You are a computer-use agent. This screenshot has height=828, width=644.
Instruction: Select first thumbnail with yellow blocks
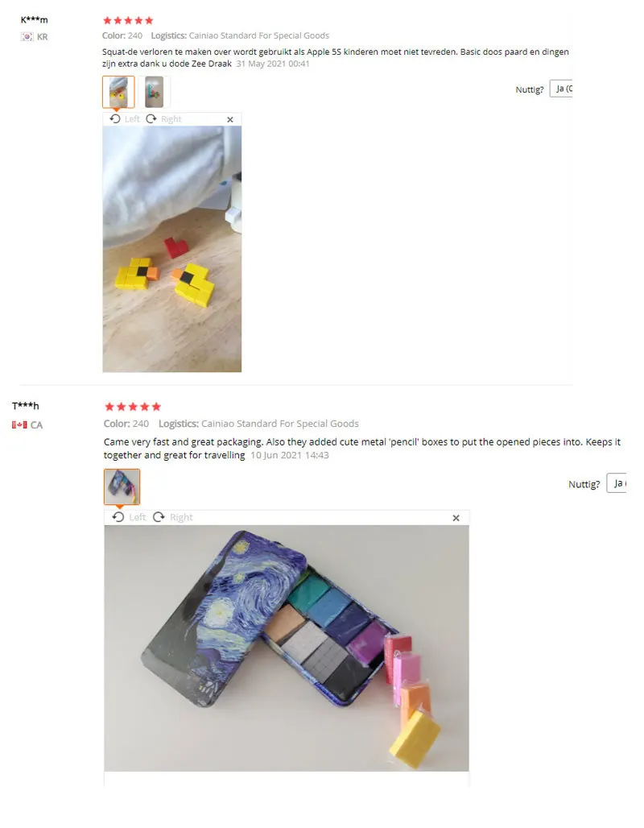point(118,92)
